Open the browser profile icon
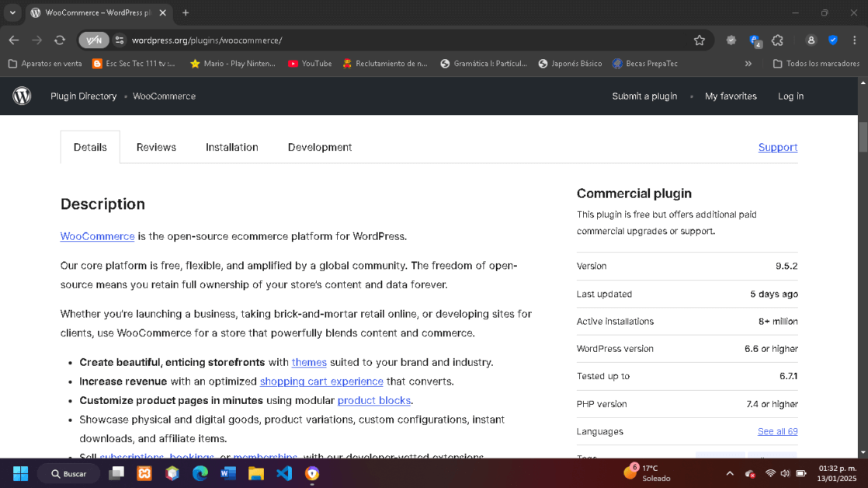Screen dimensions: 868x488 coord(811,40)
